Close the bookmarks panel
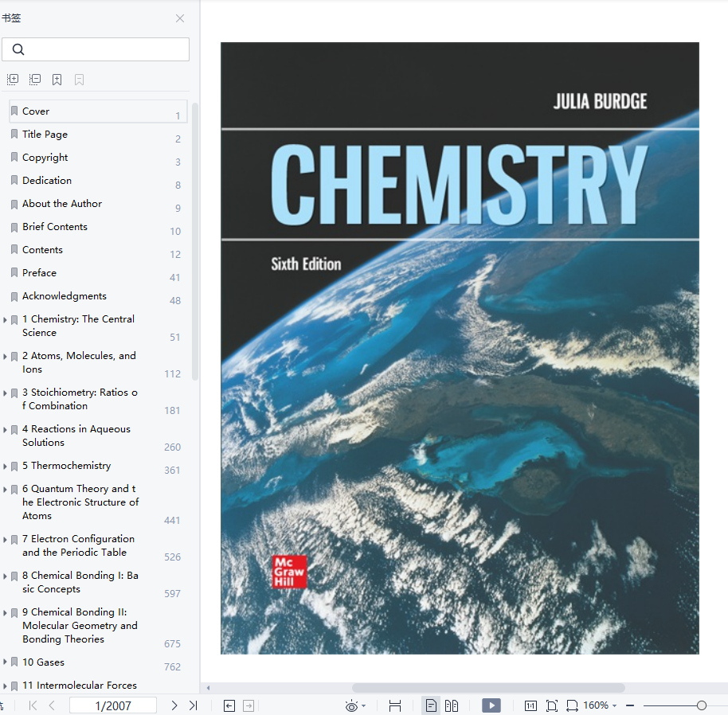This screenshot has width=728, height=715. click(180, 18)
